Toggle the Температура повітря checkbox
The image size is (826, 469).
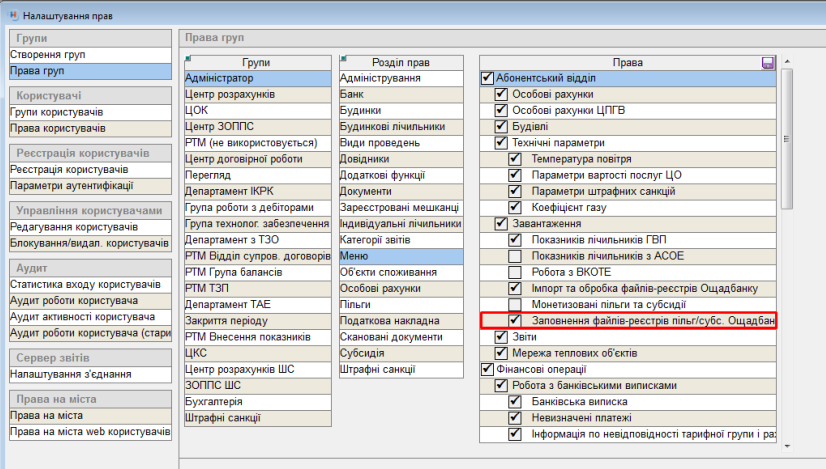[515, 159]
